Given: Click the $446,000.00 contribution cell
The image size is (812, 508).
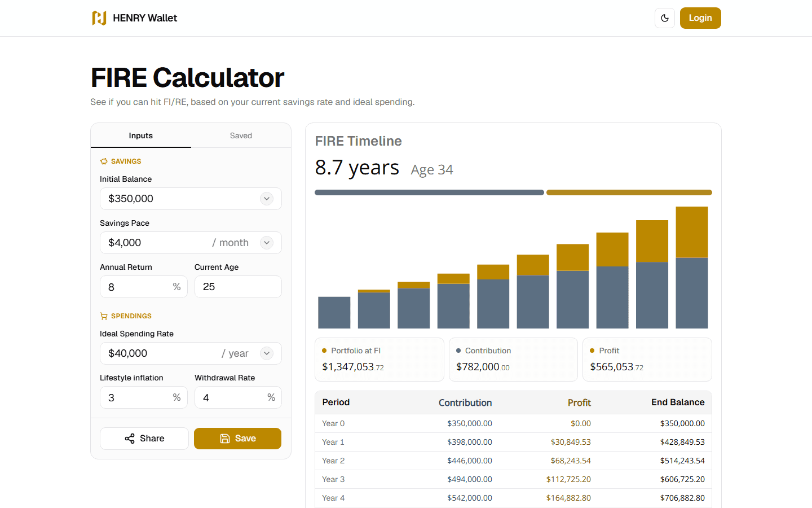Looking at the screenshot, I should point(470,461).
